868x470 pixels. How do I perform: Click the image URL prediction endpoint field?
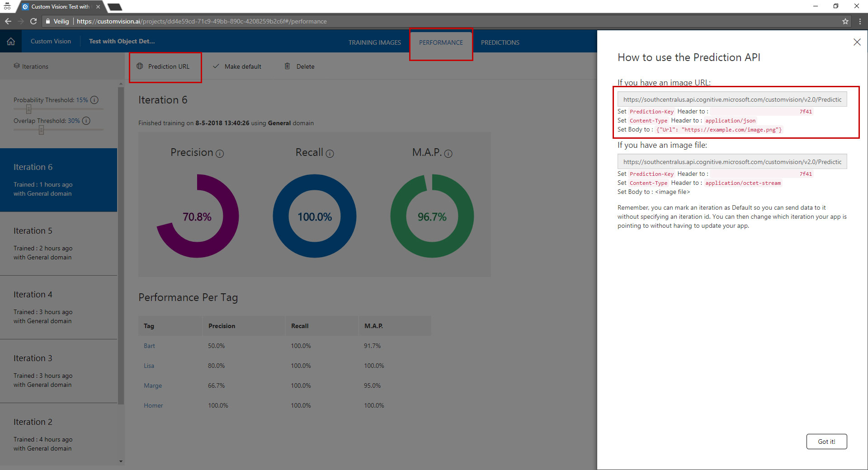pos(732,99)
